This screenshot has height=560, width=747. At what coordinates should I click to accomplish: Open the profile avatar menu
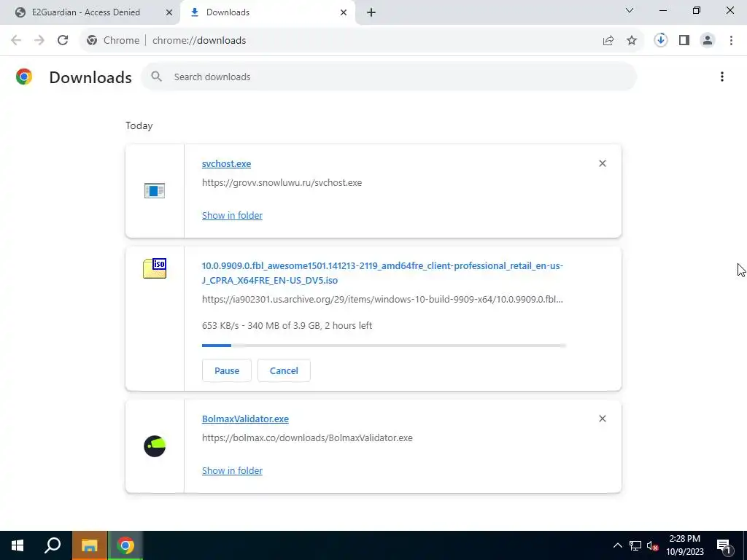click(x=708, y=40)
